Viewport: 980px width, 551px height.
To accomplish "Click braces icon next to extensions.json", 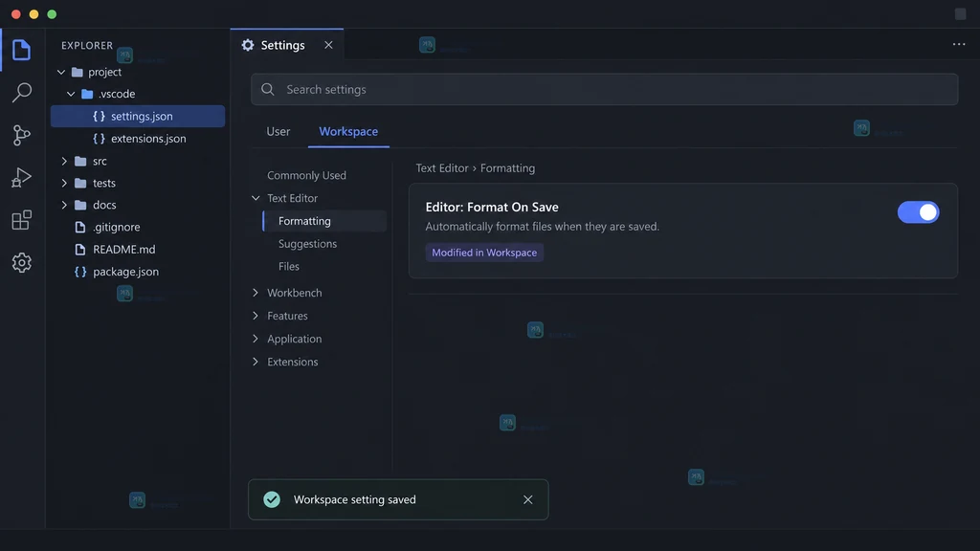I will tap(99, 139).
